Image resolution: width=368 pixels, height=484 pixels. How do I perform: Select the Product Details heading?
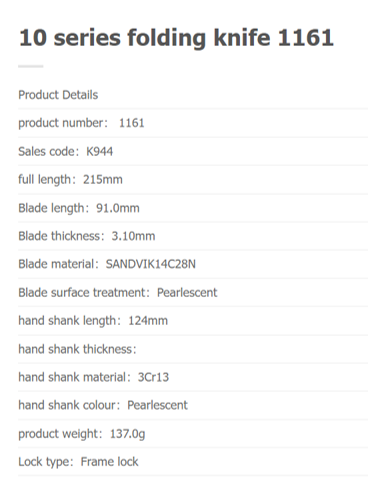(x=58, y=95)
